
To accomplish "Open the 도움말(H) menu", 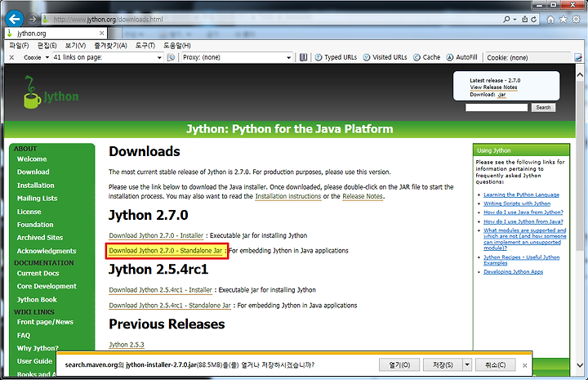I will [177, 46].
